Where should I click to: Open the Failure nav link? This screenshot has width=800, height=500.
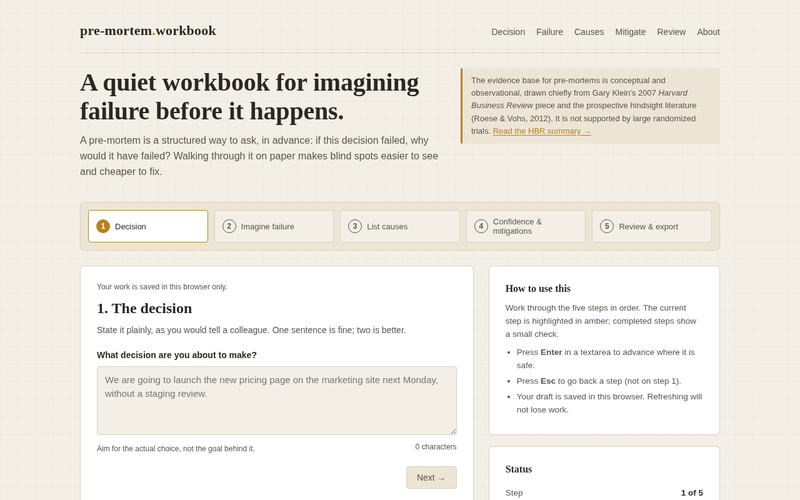549,32
